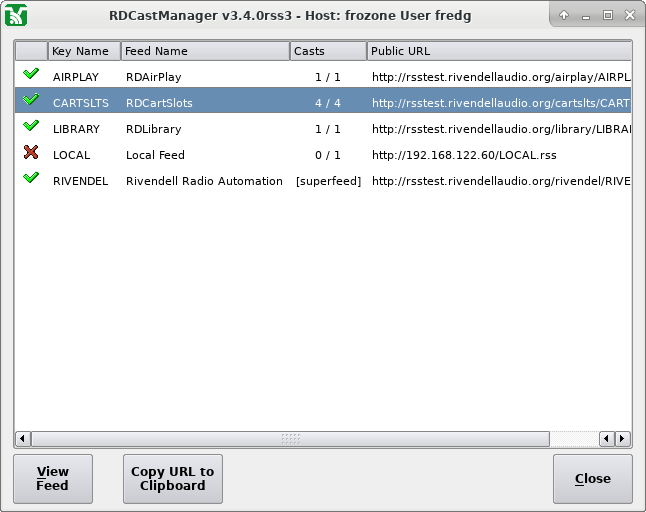The width and height of the screenshot is (646, 512).
Task: Click the horizontal scrollbar thumb
Action: (290, 439)
